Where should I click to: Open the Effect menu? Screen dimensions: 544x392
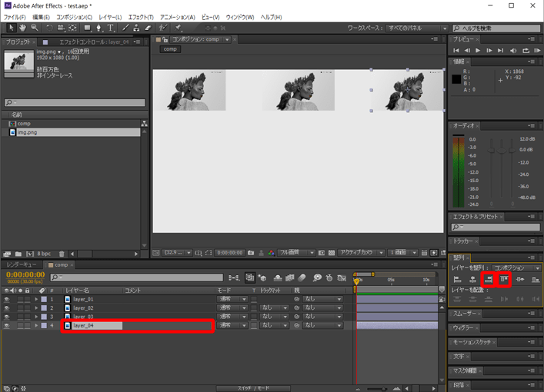click(x=141, y=17)
